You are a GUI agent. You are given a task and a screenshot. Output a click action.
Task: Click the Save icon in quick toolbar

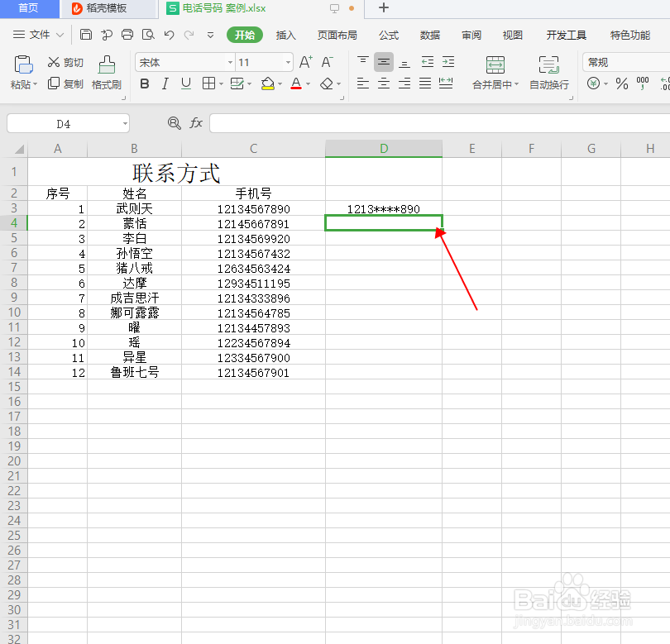pos(86,35)
